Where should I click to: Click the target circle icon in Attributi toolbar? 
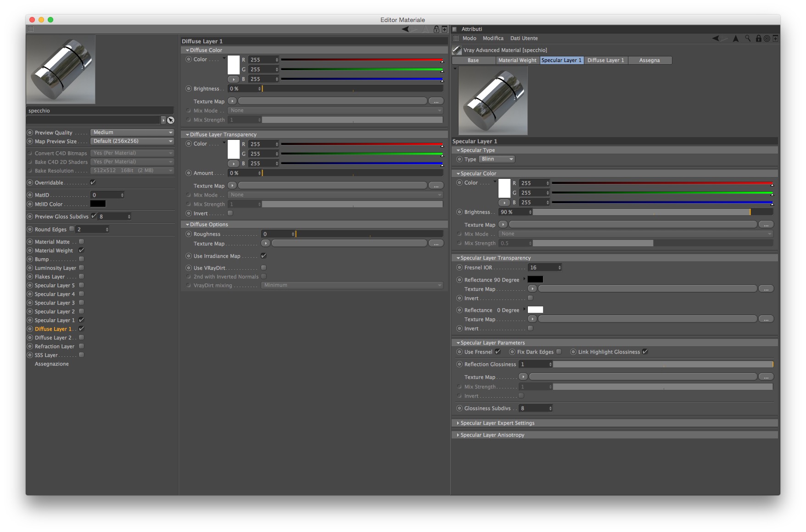767,39
